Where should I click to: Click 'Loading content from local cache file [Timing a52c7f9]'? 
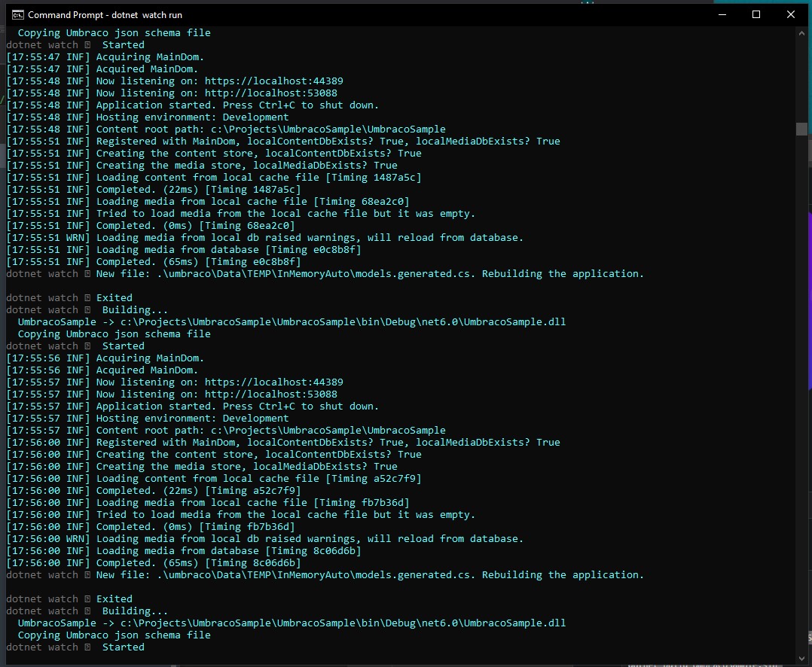pyautogui.click(x=258, y=479)
